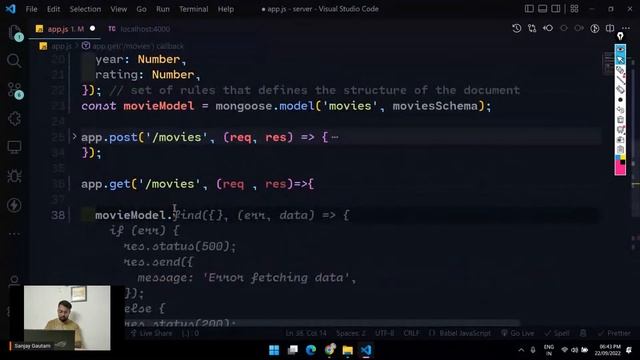Toggle the primary side bar layout

[x=529, y=9]
